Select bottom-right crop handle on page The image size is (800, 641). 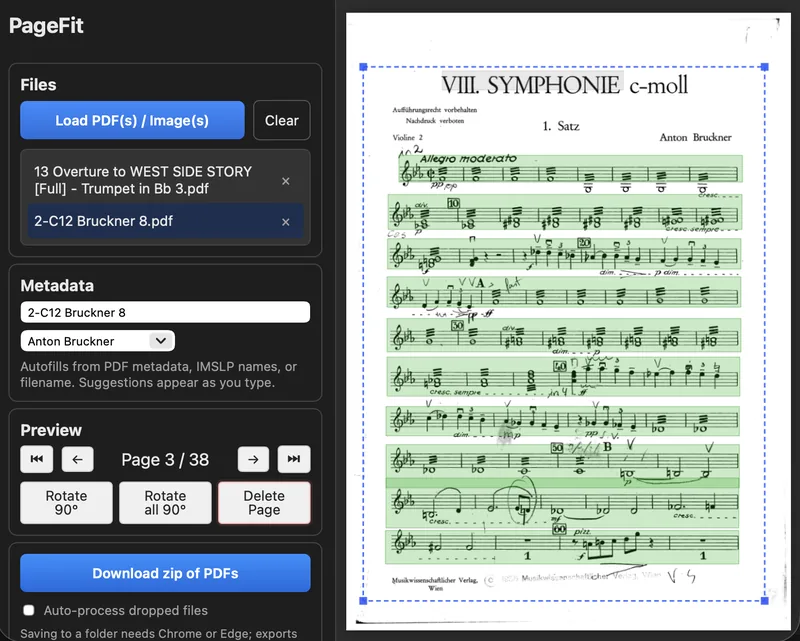pyautogui.click(x=764, y=601)
